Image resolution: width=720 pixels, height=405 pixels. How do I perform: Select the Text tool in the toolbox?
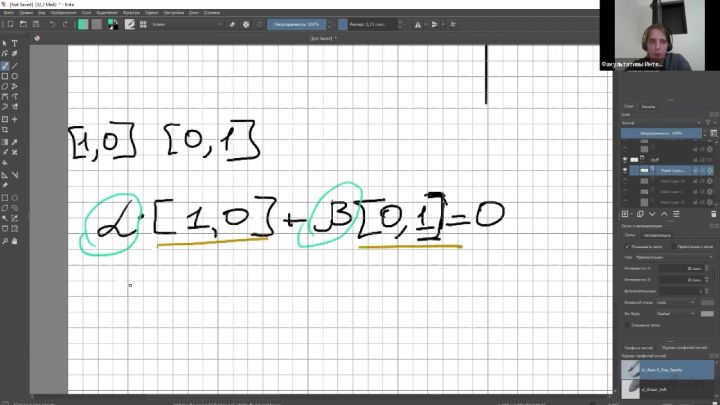[14, 43]
